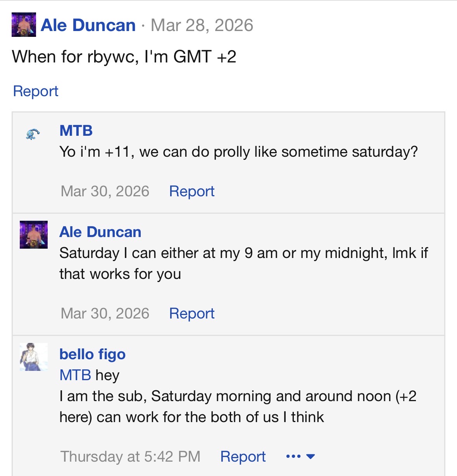Viewport: 457px width, 476px height.
Task: Click the date under MTB's comment
Action: (x=105, y=191)
